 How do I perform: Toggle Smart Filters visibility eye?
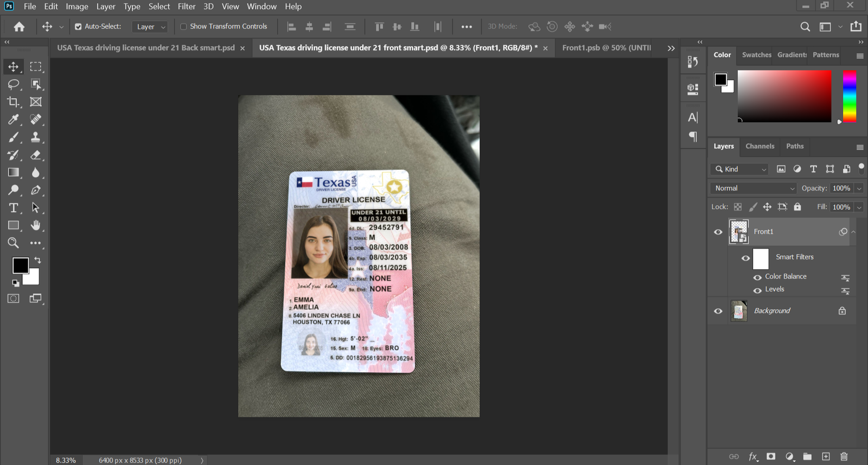click(x=746, y=258)
